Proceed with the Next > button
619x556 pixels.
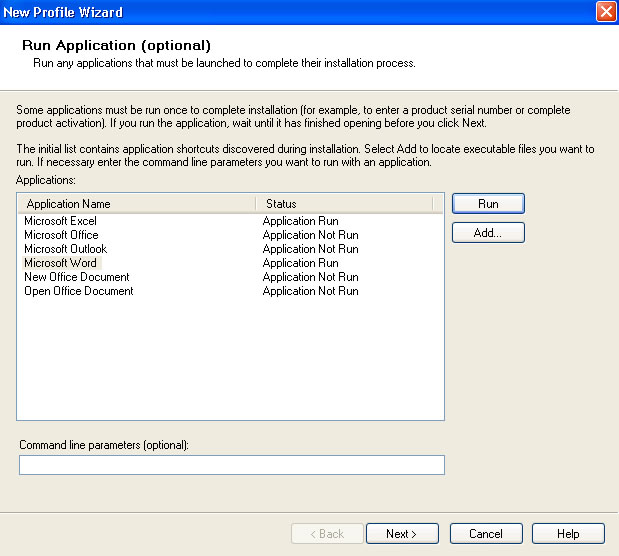tap(402, 534)
